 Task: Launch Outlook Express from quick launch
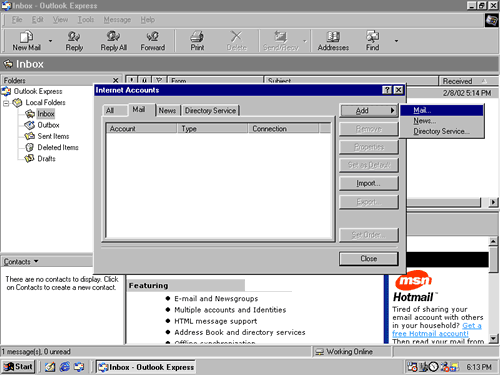(79, 367)
